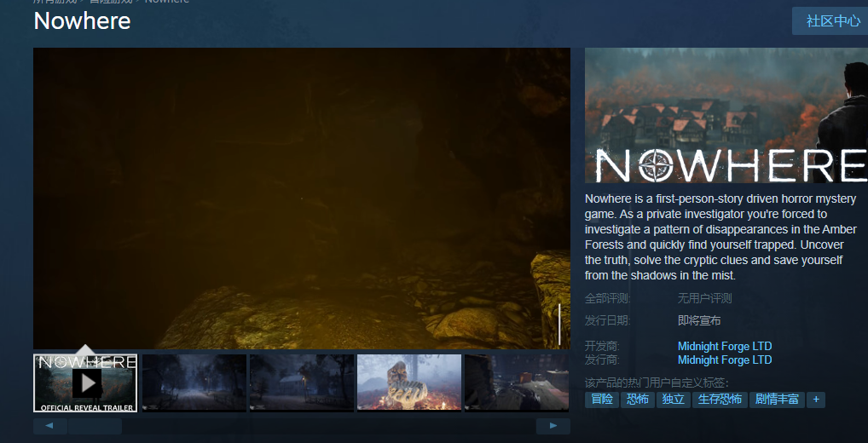This screenshot has width=868, height=443.
Task: Select the 独立 tag
Action: (674, 400)
